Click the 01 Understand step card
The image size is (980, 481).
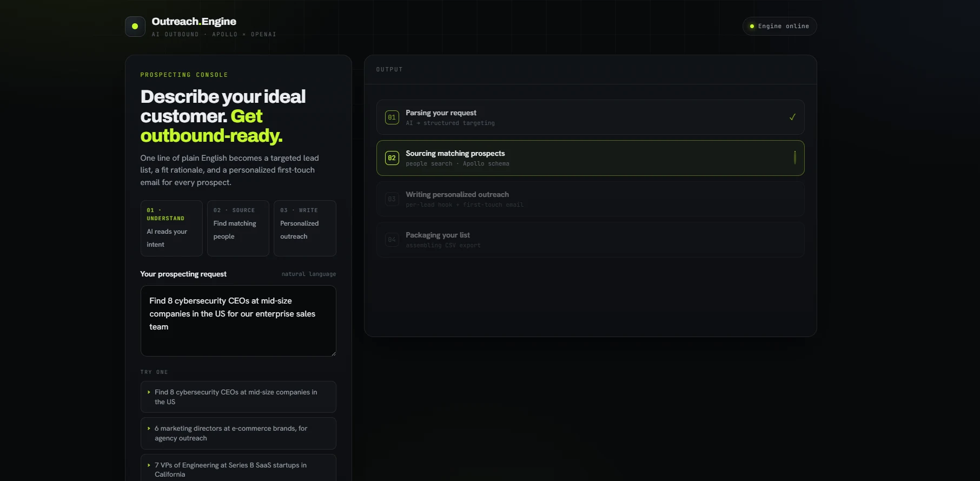point(171,228)
